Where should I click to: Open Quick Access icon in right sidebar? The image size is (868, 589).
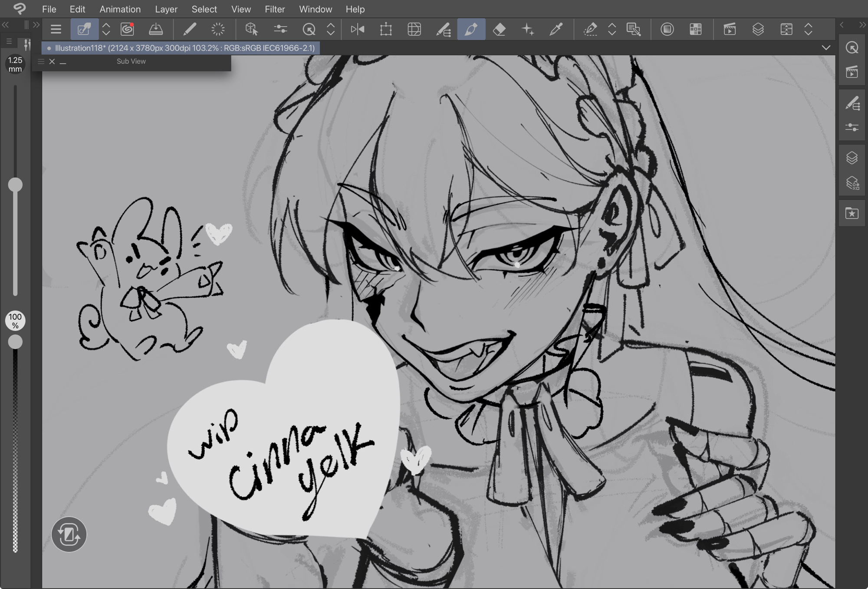(x=852, y=48)
